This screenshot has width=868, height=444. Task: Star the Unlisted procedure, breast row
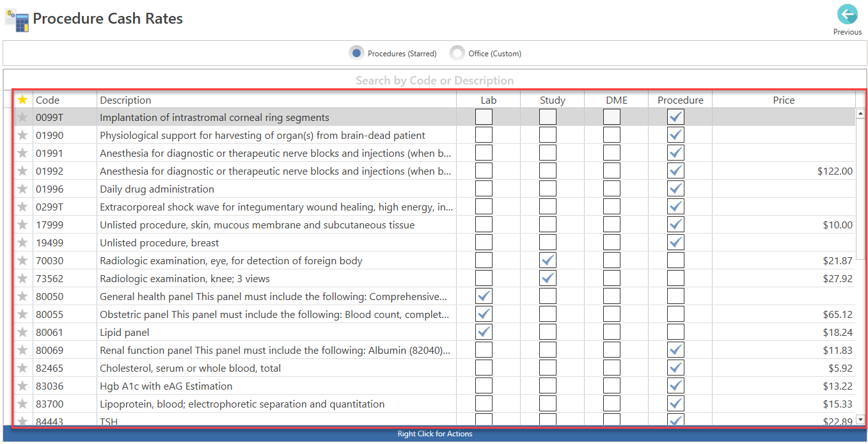tap(23, 243)
